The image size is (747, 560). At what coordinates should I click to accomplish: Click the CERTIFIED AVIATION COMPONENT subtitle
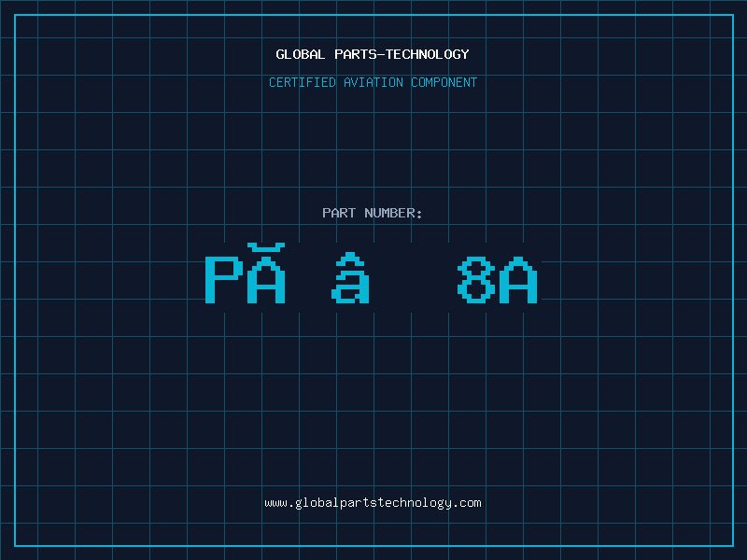(373, 82)
